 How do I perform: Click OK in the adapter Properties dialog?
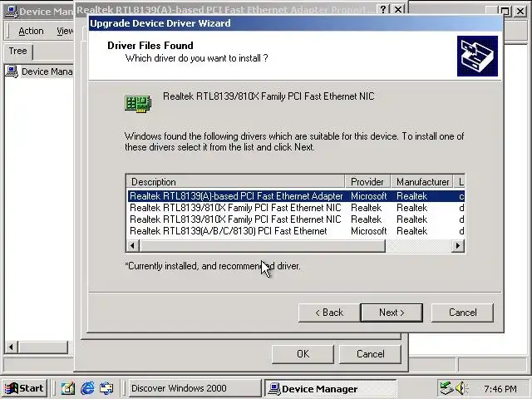coord(303,354)
